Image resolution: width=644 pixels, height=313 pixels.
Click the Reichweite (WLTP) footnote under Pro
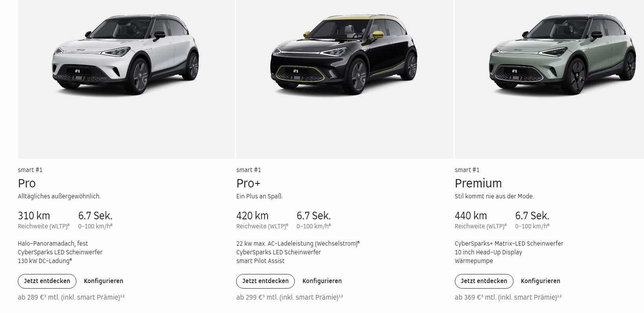(44, 226)
